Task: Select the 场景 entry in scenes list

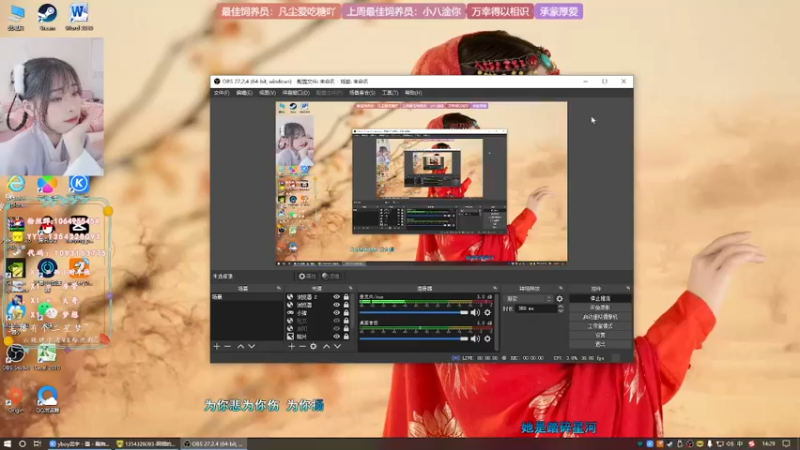Action: 247,297
